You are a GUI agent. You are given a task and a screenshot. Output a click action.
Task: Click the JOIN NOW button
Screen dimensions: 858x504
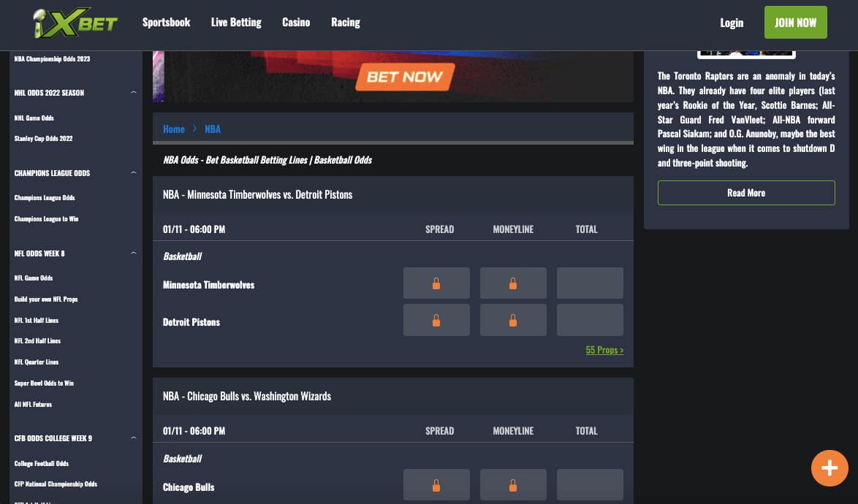click(796, 23)
